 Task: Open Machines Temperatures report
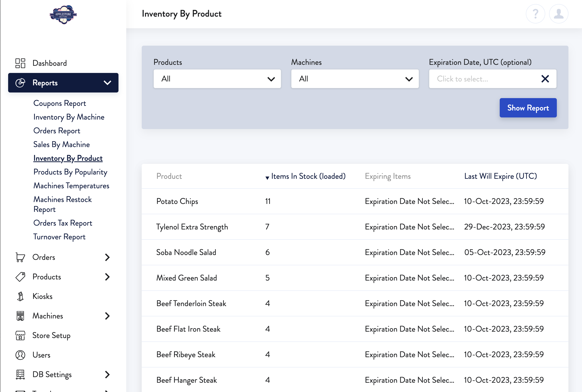point(71,186)
